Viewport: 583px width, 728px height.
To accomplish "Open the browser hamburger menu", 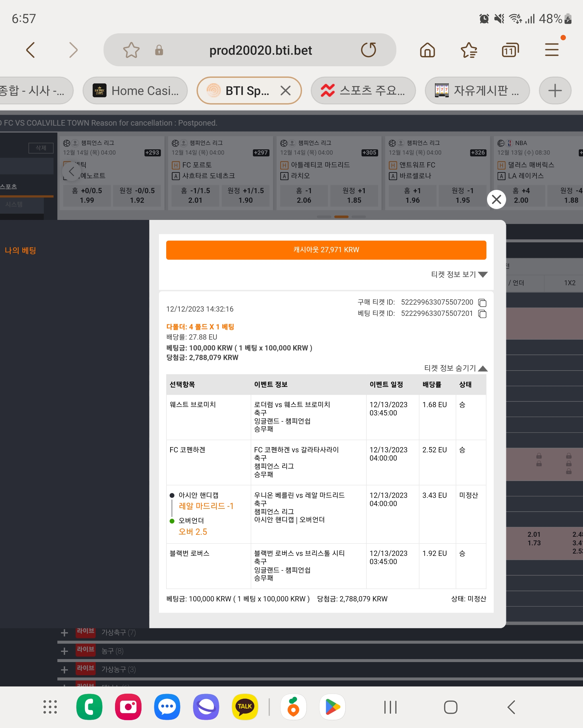I will (x=552, y=50).
